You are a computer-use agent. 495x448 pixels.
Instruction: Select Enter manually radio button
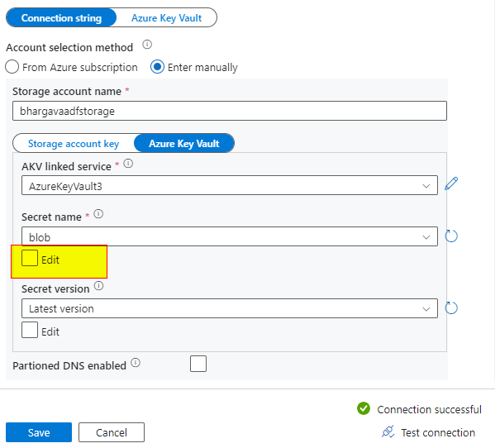[x=157, y=67]
